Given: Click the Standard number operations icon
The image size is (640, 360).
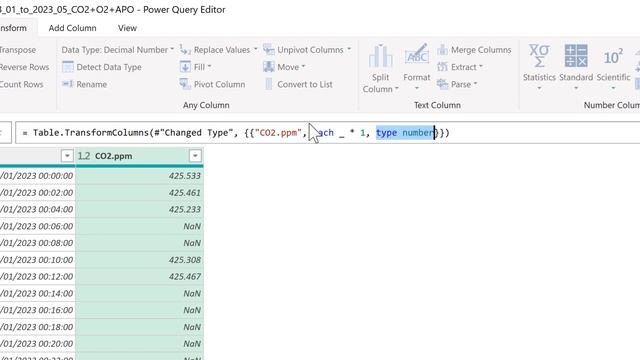Looking at the screenshot, I should click(x=576, y=56).
